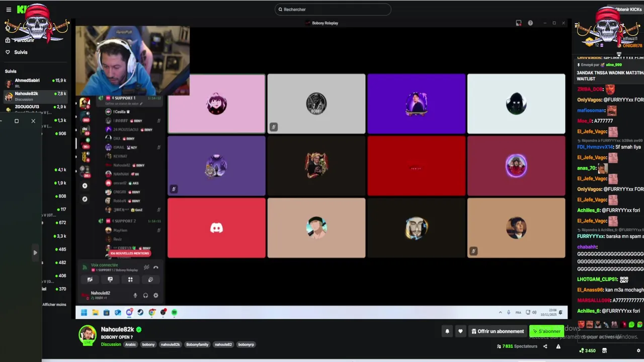Open Discord soundboard button
The height and width of the screenshot is (362, 644).
pos(150,280)
